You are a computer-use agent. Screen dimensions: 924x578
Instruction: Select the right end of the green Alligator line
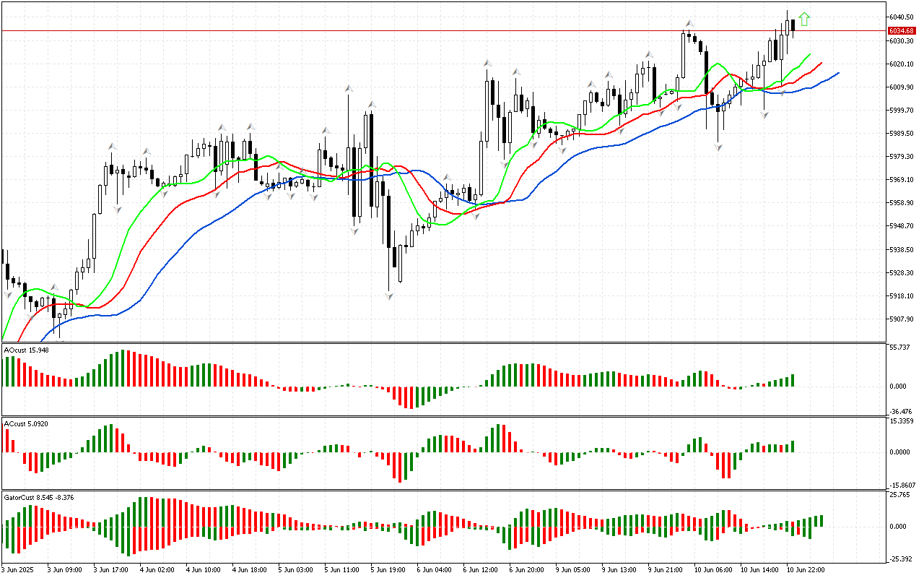[x=809, y=54]
